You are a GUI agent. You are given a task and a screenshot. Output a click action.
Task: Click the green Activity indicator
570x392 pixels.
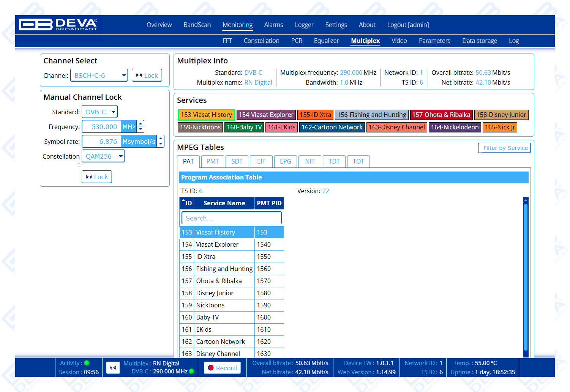87,363
